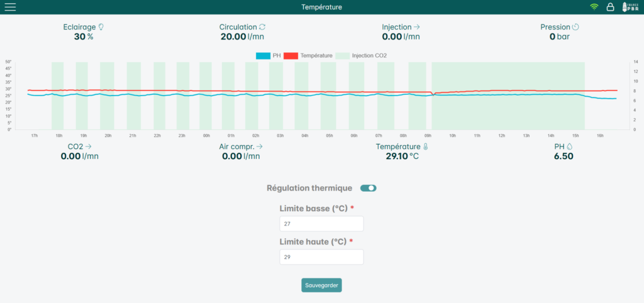Click the green Wi-Fi status icon
The height and width of the screenshot is (303, 644).
(594, 7)
